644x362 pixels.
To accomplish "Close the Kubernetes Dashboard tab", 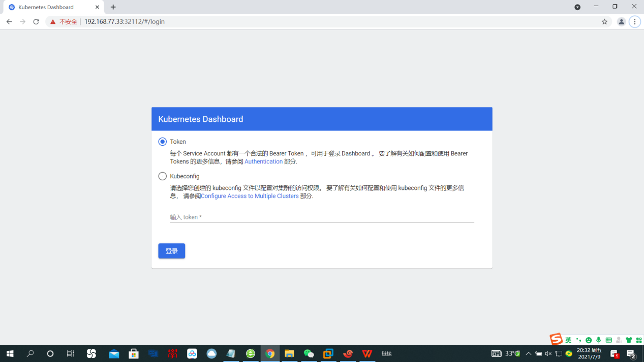I will tap(97, 7).
